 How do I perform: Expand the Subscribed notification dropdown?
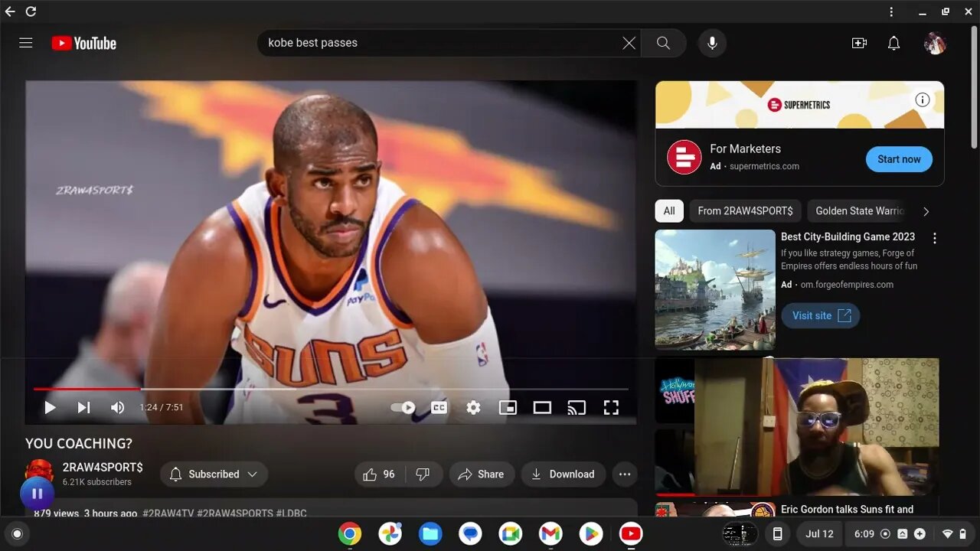click(214, 474)
